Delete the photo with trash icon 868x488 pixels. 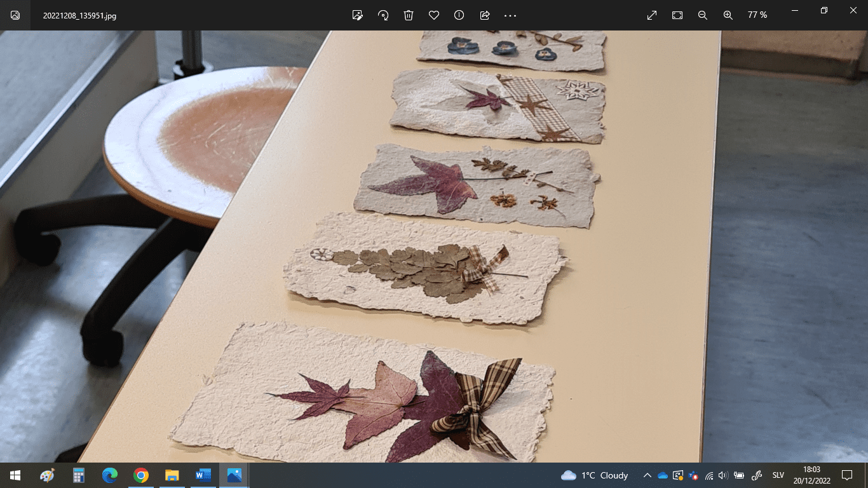[x=409, y=15]
